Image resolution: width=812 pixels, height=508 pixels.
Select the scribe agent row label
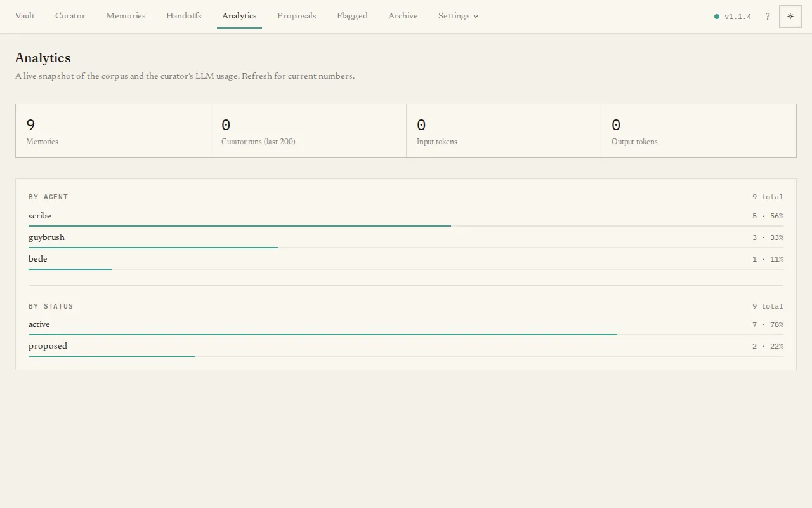click(39, 216)
